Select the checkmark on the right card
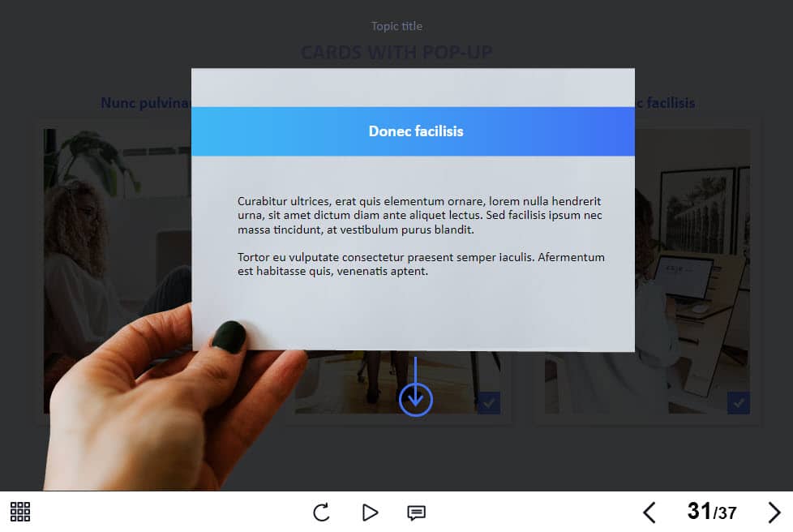 pos(739,403)
